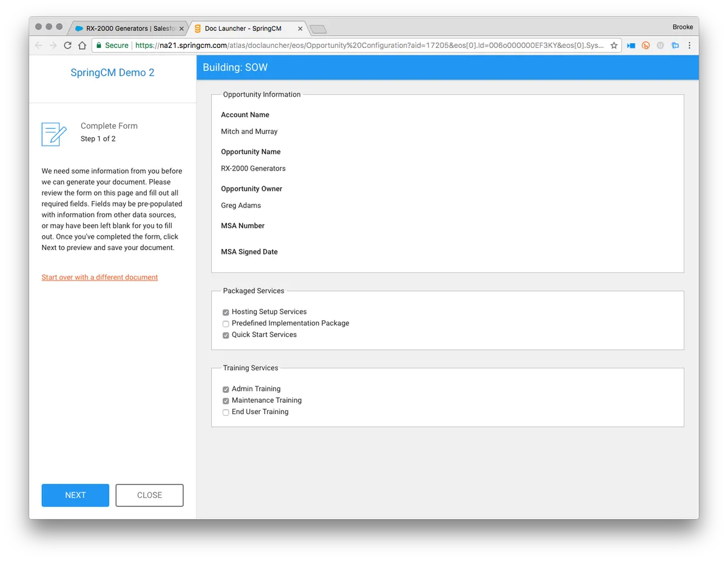Click the Training Services section legend
Screen dimensions: 728x561
(x=251, y=367)
